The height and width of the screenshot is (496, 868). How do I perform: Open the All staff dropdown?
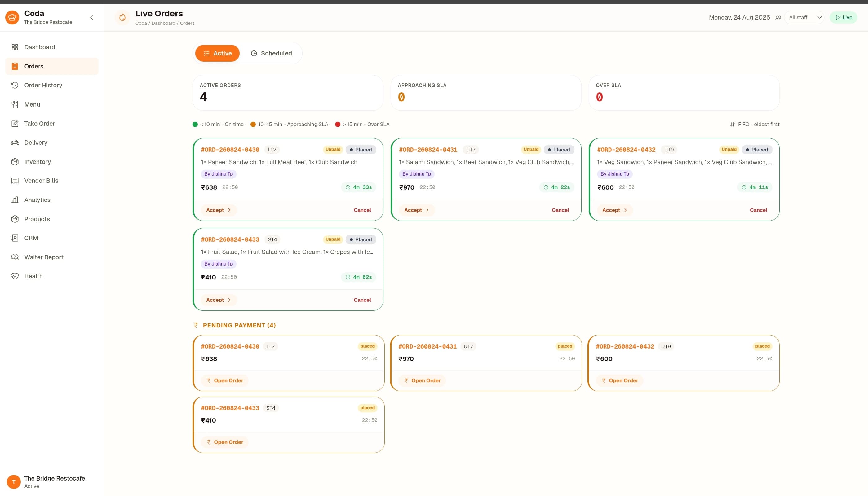pos(804,17)
